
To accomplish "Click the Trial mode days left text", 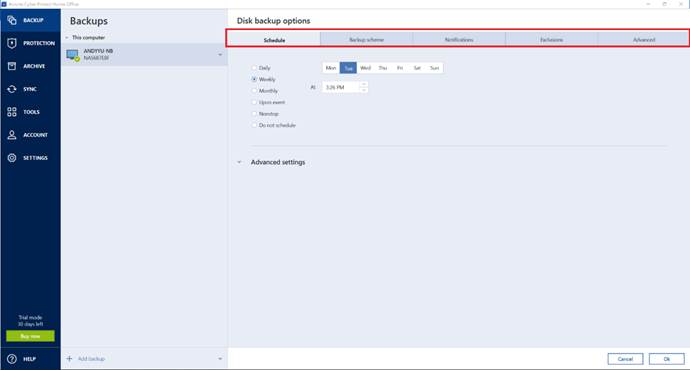I will click(x=30, y=321).
